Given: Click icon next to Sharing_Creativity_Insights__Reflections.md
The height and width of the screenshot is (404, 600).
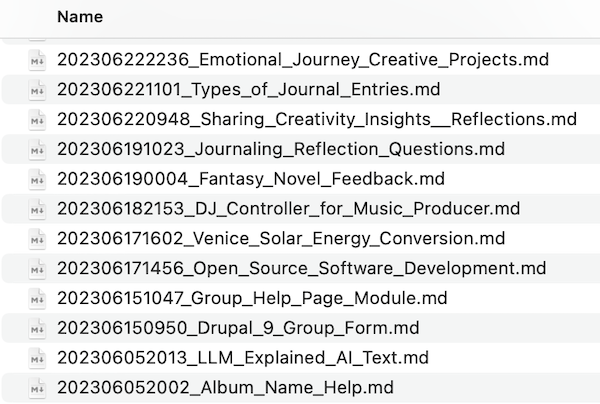Looking at the screenshot, I should (38, 120).
